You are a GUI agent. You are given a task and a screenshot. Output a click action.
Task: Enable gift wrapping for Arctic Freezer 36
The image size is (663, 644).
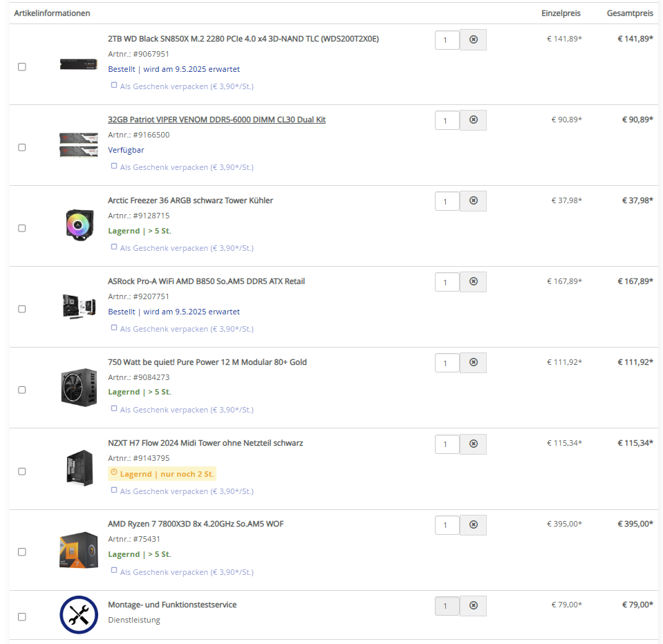114,247
